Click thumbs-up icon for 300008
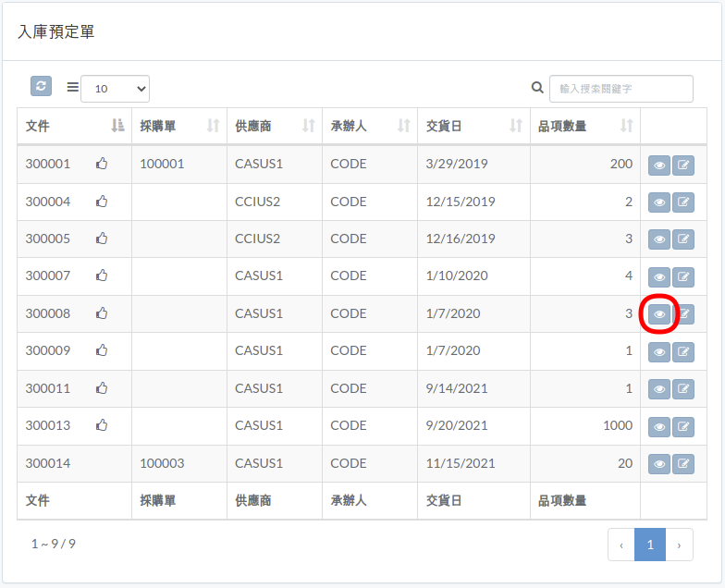725x588 pixels. 102,312
